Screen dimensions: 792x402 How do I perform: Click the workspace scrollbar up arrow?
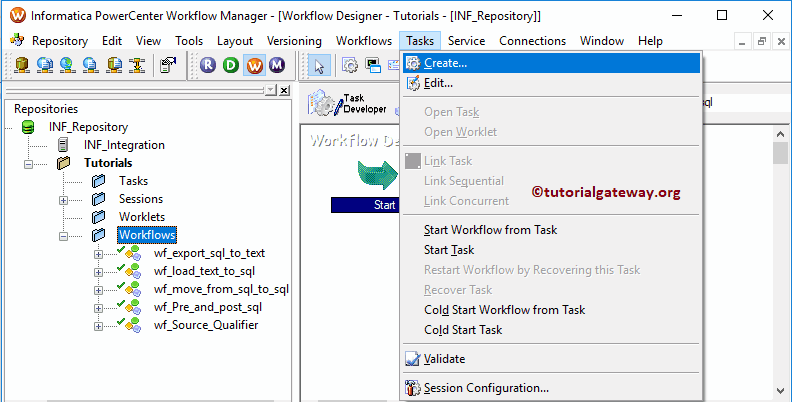[x=780, y=133]
